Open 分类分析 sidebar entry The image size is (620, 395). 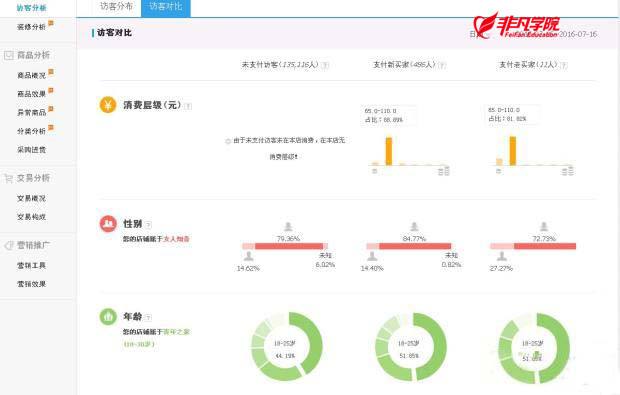pyautogui.click(x=31, y=131)
